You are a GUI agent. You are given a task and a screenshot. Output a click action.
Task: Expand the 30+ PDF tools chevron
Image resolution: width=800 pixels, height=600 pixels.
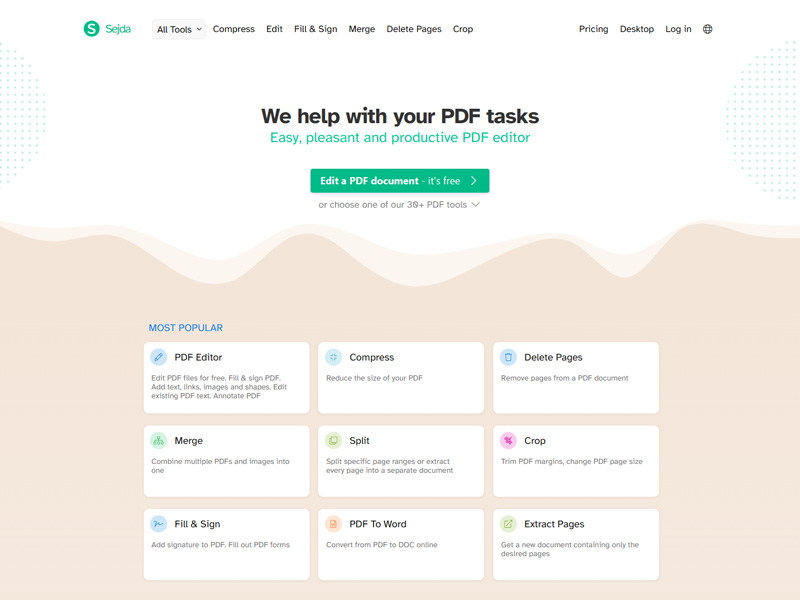click(x=475, y=205)
